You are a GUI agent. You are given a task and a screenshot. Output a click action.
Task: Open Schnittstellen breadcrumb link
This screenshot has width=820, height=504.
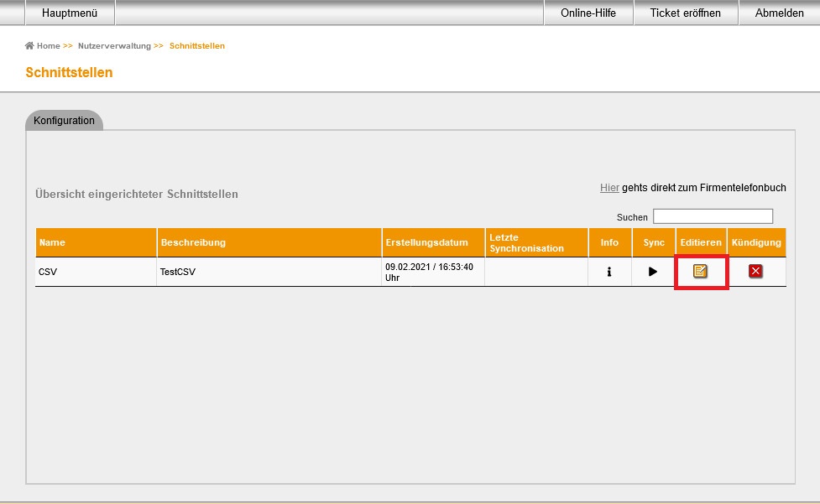tap(197, 46)
